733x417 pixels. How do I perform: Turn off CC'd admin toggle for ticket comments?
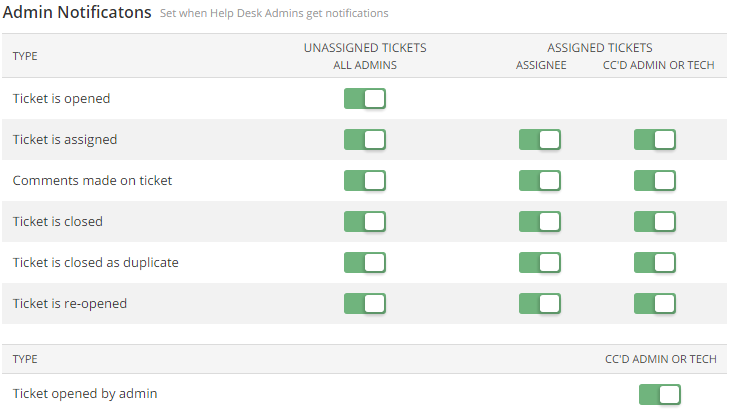[654, 181]
